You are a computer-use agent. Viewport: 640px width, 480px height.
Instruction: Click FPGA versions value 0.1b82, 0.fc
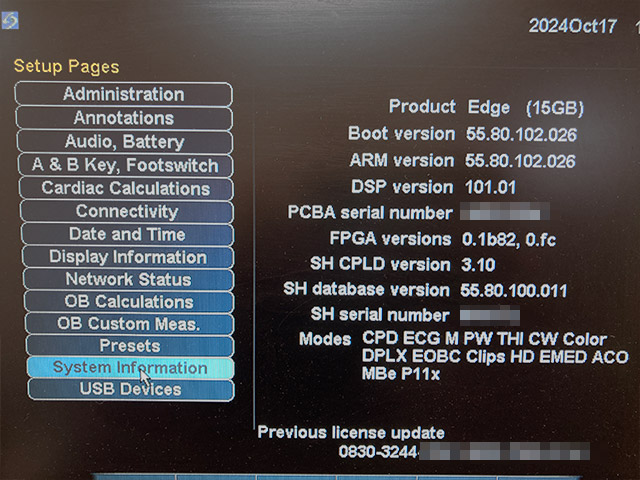pos(509,240)
